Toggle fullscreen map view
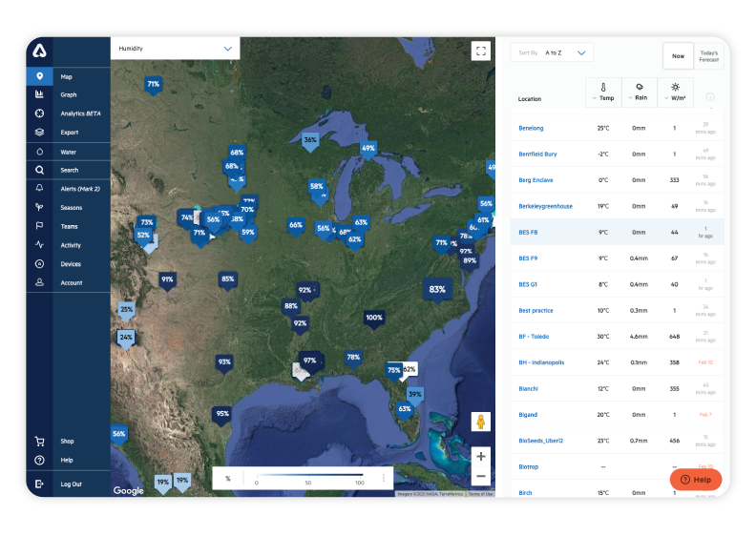 click(x=481, y=51)
